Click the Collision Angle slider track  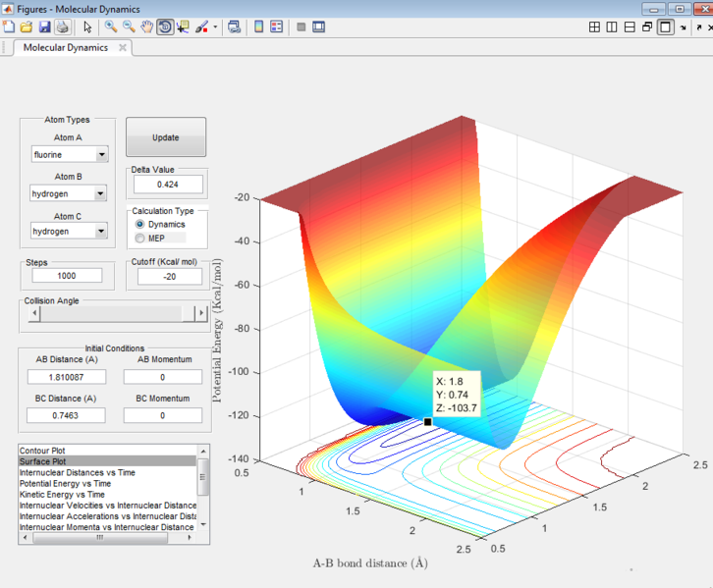(108, 314)
